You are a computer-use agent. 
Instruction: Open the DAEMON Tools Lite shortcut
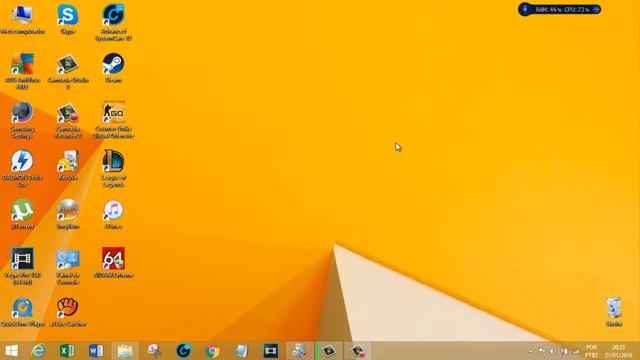22,169
